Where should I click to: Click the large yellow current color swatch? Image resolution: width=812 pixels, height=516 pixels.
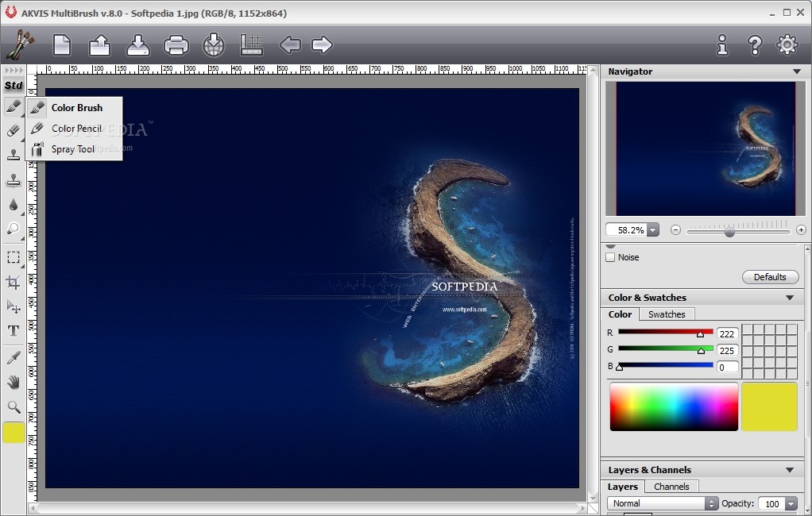click(x=770, y=406)
